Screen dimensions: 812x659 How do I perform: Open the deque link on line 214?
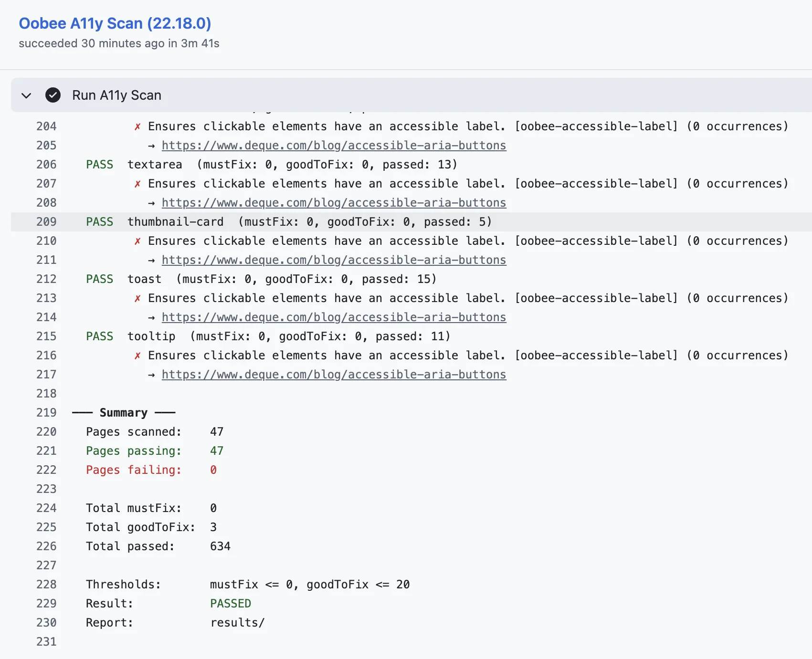(x=334, y=317)
